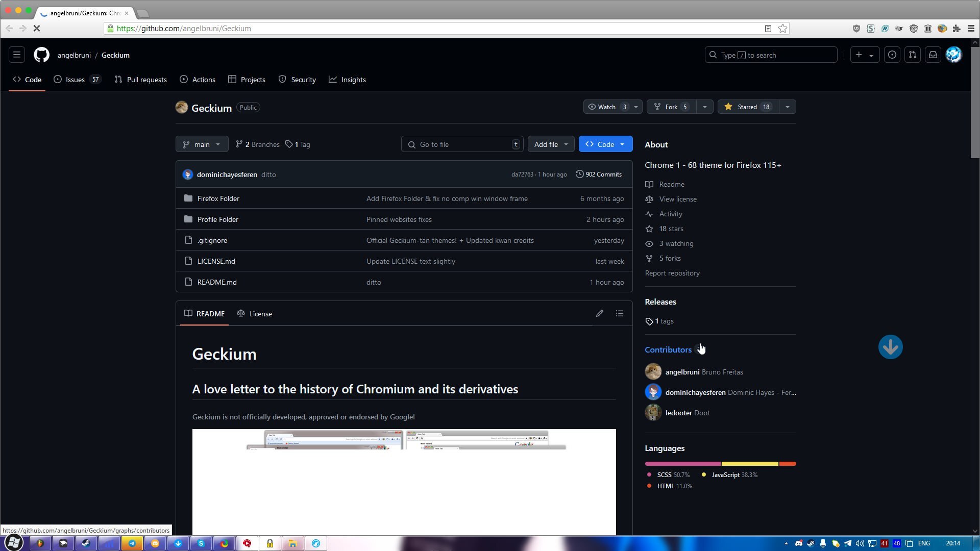Click the issues circle icon in the header
The width and height of the screenshot is (980, 551).
[x=892, y=55]
